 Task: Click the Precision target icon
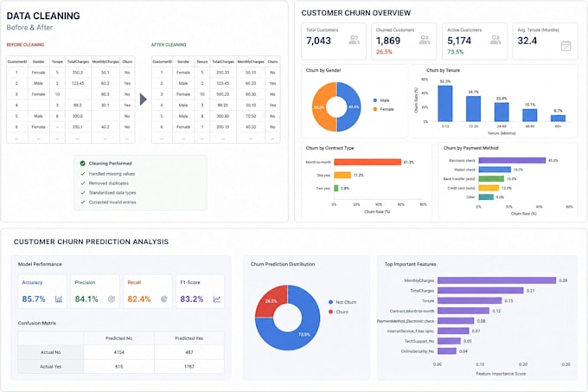click(112, 299)
